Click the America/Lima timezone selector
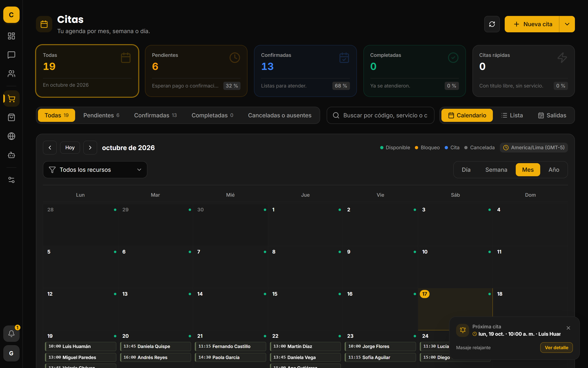The height and width of the screenshot is (368, 588). click(534, 147)
